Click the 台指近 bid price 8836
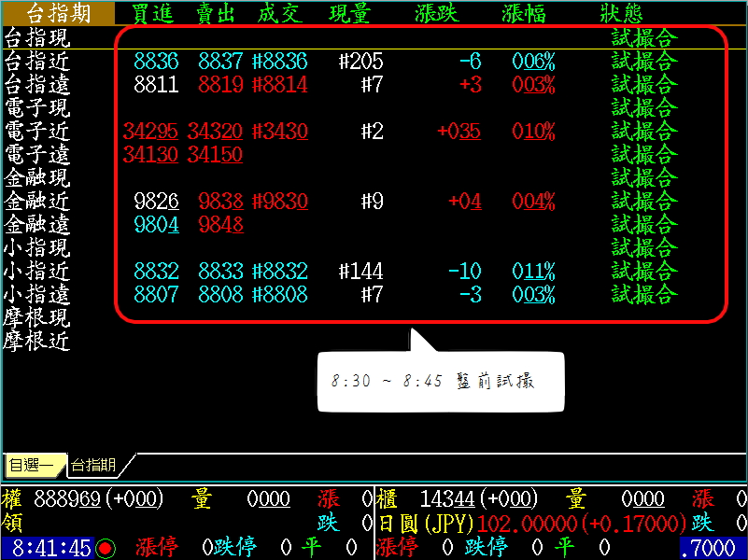The height and width of the screenshot is (560, 748). pyautogui.click(x=156, y=62)
